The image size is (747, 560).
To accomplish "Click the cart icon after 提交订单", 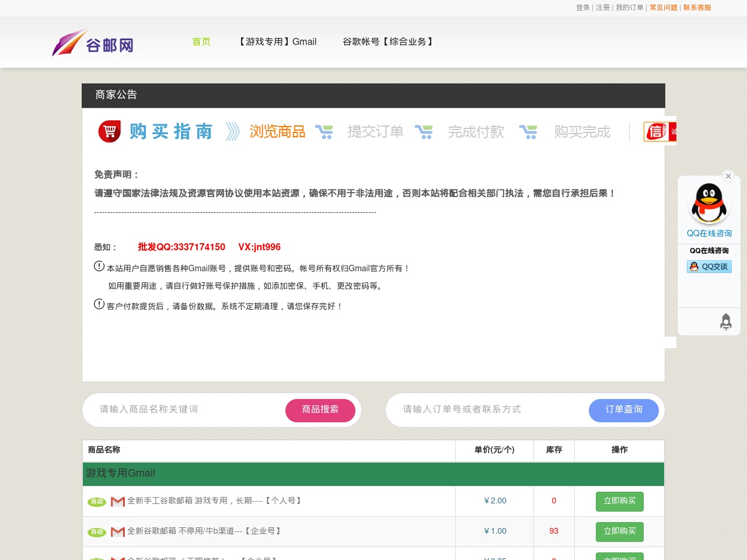I will (x=424, y=132).
